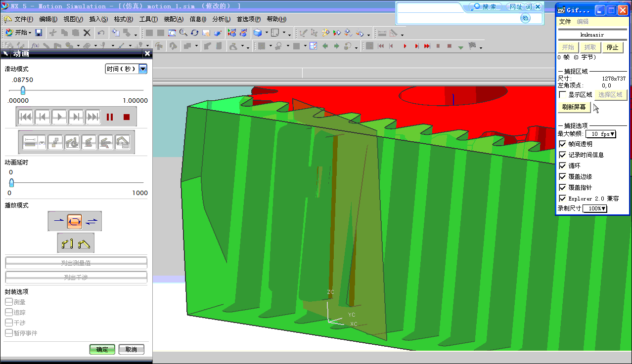Open the 10 fps max frame rate dropdown
The width and height of the screenshot is (632, 364).
point(600,134)
